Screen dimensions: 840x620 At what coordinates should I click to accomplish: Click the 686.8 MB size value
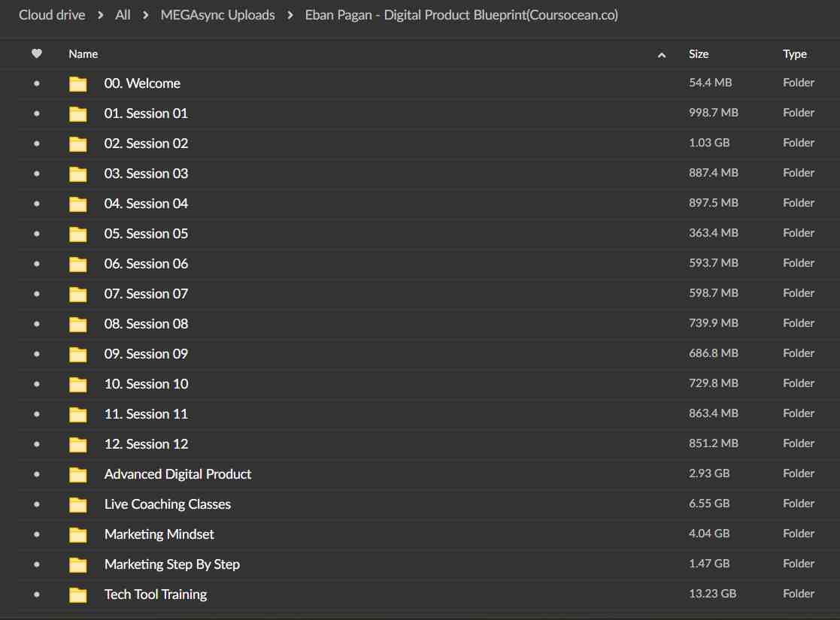(714, 353)
